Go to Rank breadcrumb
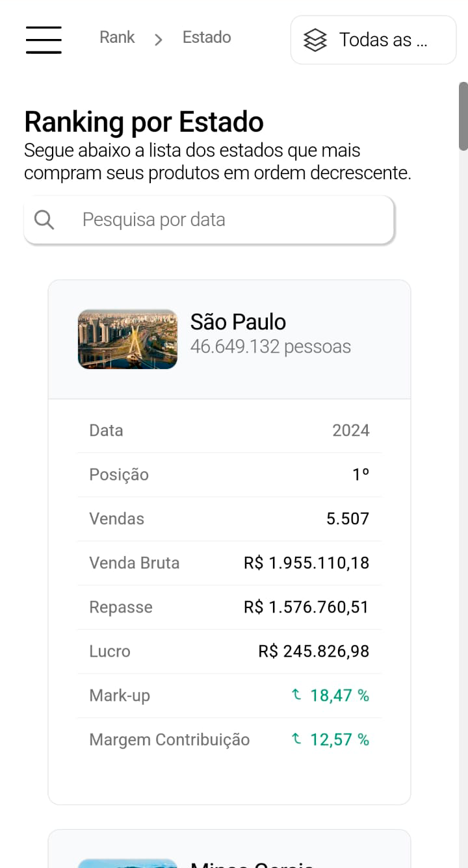Image resolution: width=468 pixels, height=868 pixels. 117,38
